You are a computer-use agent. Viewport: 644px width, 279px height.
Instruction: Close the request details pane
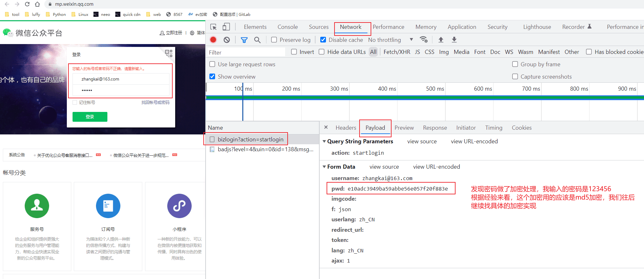[326, 127]
